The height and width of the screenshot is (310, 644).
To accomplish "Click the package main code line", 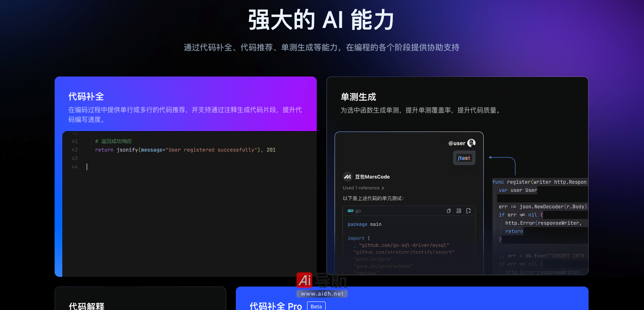I will [x=364, y=224].
